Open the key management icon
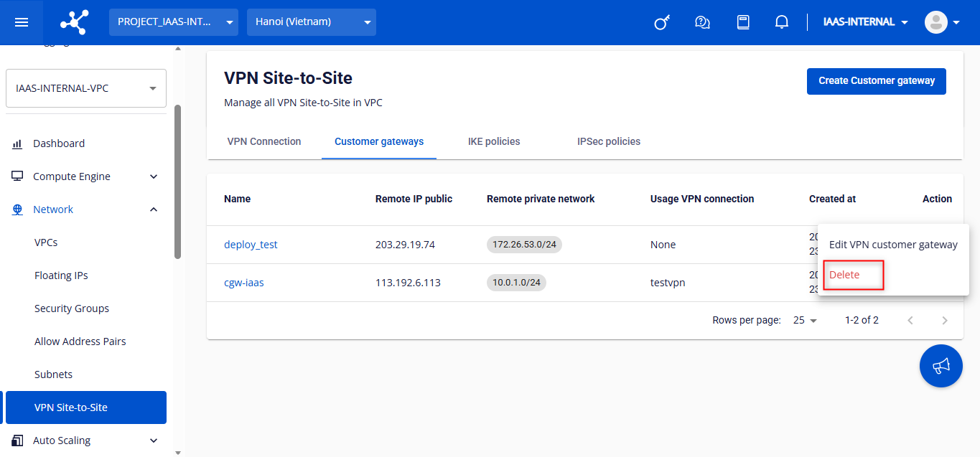Screen dimensions: 980x457 pyautogui.click(x=661, y=22)
